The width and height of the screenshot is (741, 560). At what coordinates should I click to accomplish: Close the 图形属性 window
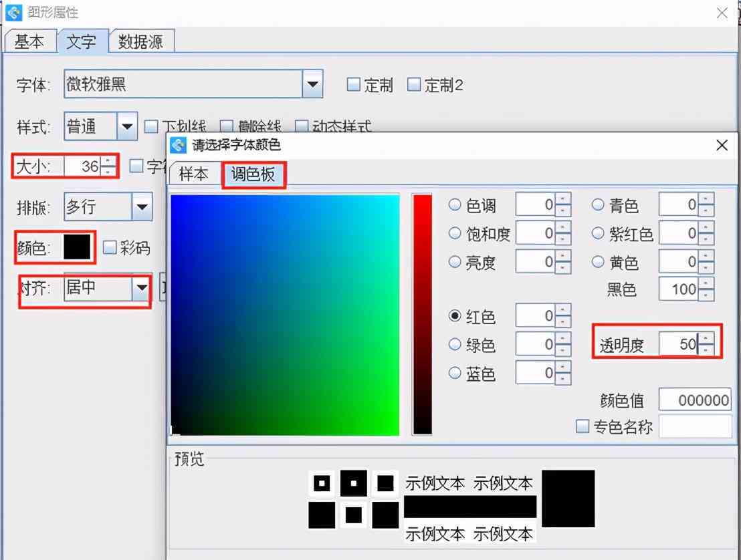722,13
